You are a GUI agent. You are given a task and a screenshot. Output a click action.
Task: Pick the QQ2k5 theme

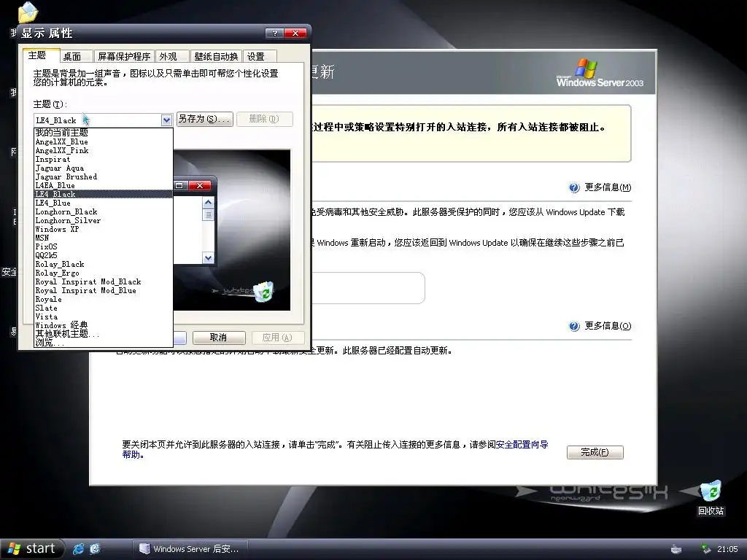tap(104, 255)
